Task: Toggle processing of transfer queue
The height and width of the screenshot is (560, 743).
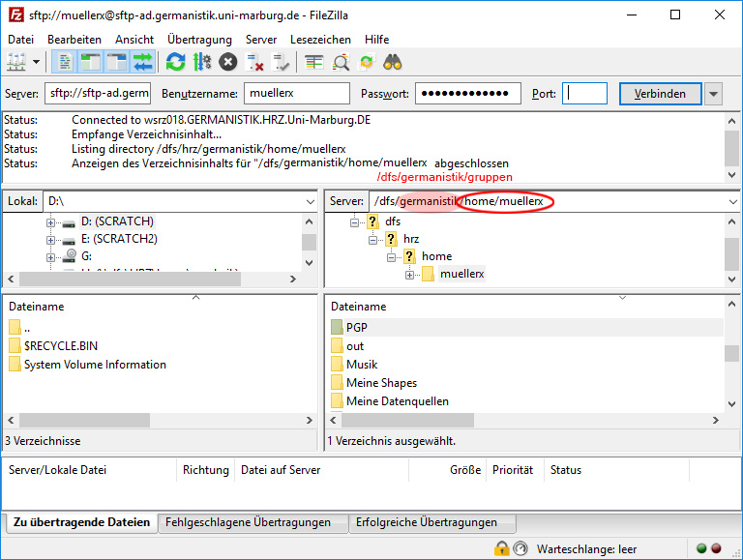Action: click(x=202, y=62)
